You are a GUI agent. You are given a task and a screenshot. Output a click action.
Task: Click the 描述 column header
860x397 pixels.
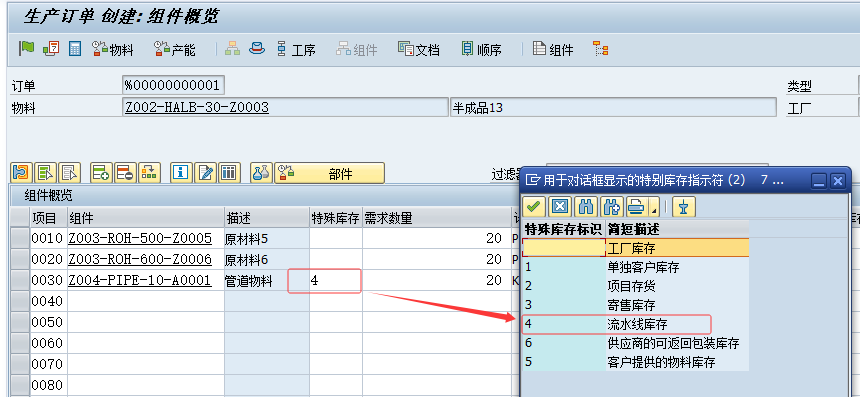pyautogui.click(x=267, y=218)
